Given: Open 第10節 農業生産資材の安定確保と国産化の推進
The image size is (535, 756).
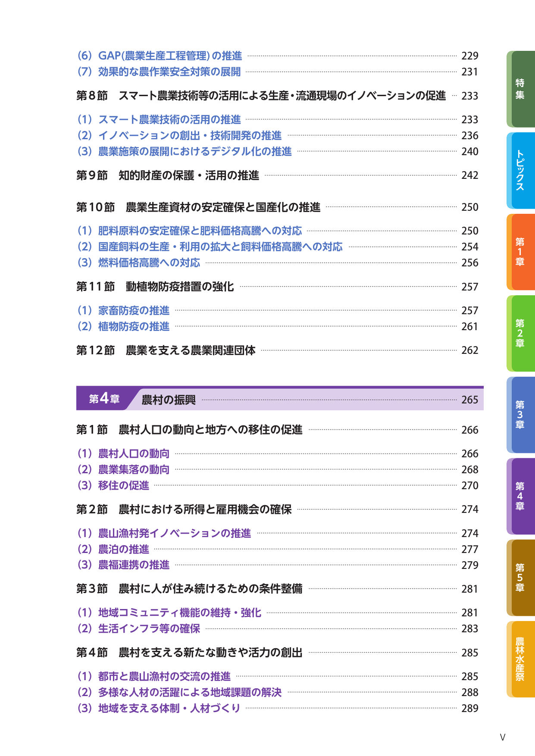Looking at the screenshot, I should pyautogui.click(x=198, y=207).
